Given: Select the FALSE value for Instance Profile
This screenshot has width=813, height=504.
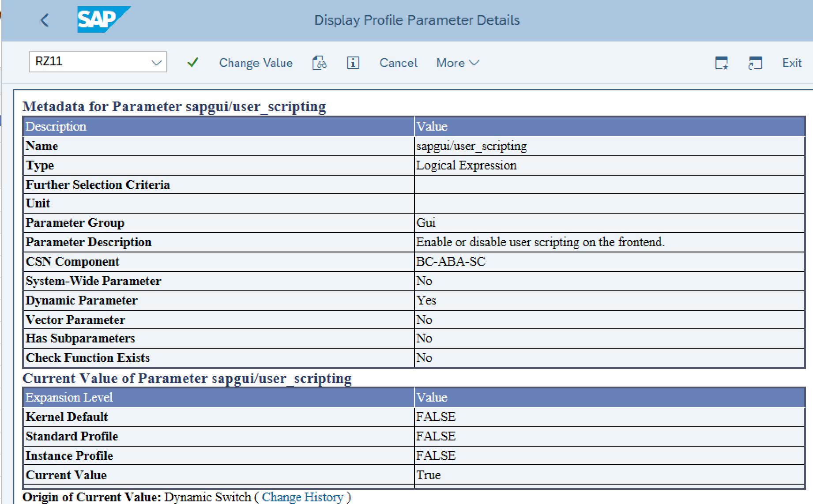Looking at the screenshot, I should tap(436, 455).
